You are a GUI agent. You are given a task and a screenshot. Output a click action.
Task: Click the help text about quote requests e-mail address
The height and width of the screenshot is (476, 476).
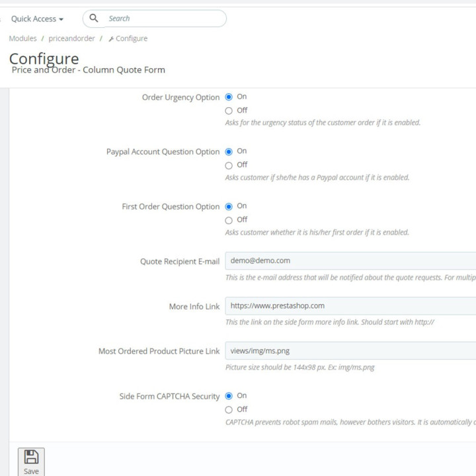(350, 278)
